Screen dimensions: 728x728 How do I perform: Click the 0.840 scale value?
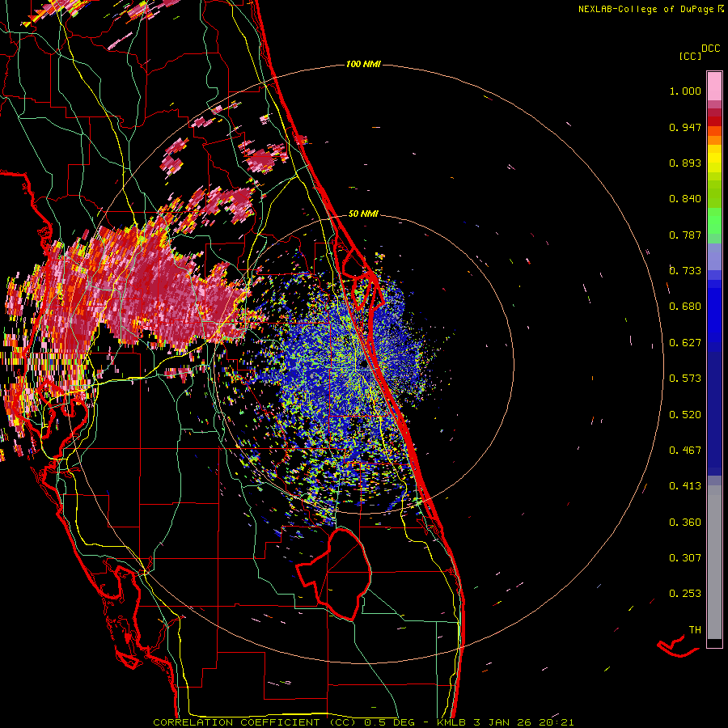pyautogui.click(x=685, y=199)
